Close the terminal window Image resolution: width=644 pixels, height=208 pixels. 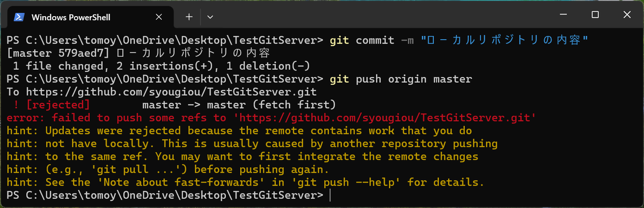625,15
